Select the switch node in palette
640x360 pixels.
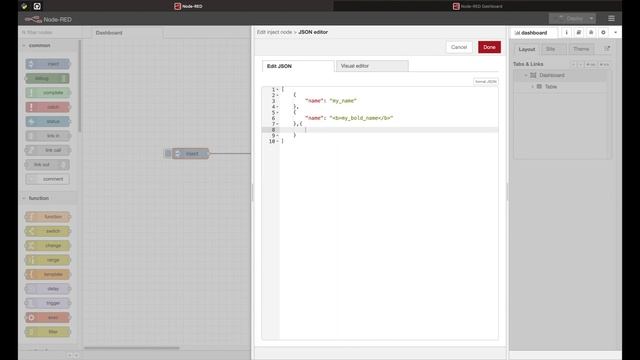(48, 231)
